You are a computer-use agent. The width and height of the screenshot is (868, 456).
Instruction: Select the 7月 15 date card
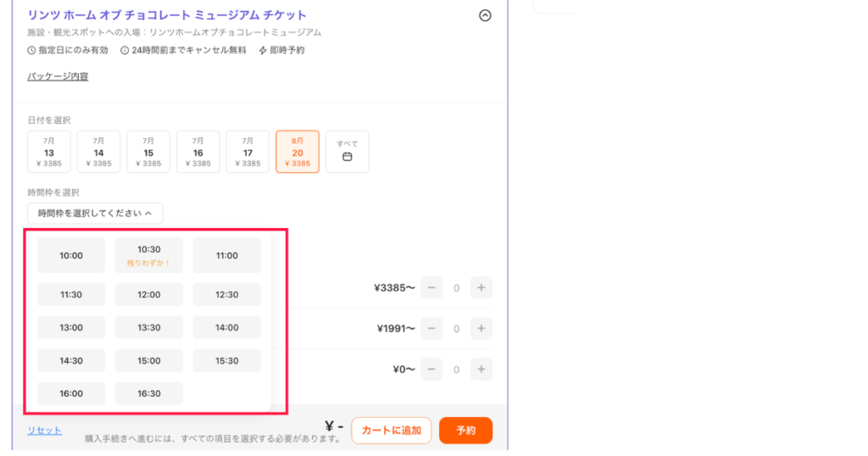pos(148,152)
